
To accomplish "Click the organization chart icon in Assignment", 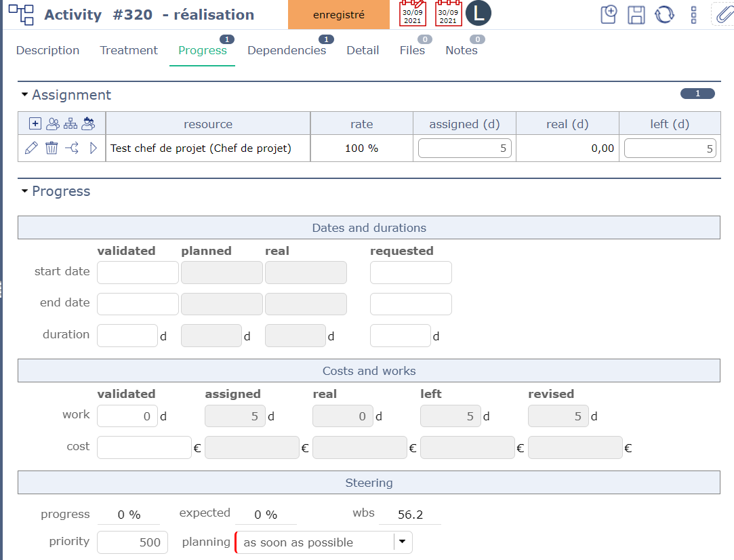I will [x=70, y=123].
